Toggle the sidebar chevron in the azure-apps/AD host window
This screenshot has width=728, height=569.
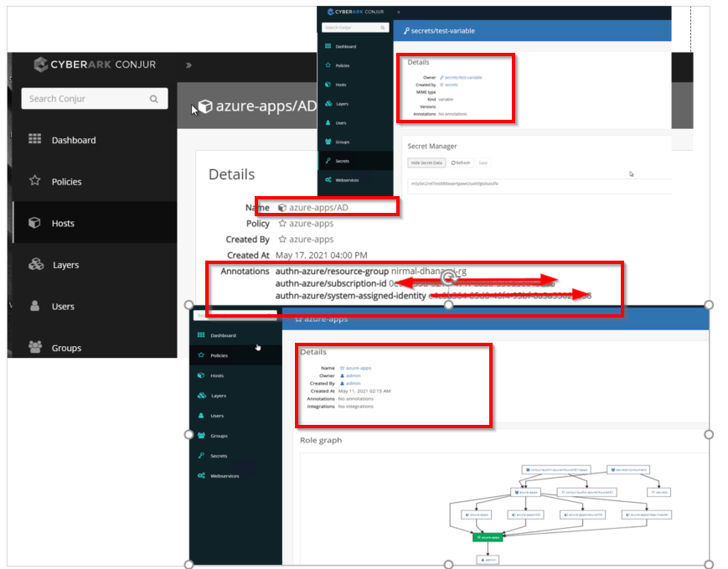click(188, 65)
